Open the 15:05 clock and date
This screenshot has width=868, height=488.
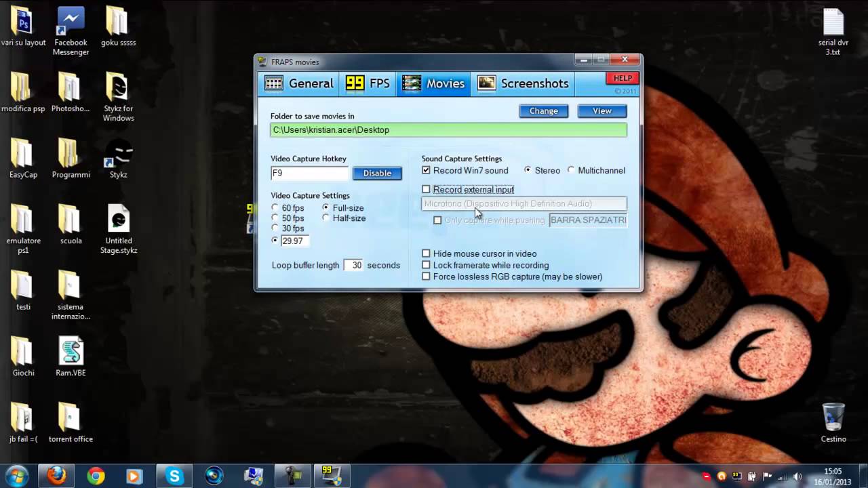(x=833, y=476)
